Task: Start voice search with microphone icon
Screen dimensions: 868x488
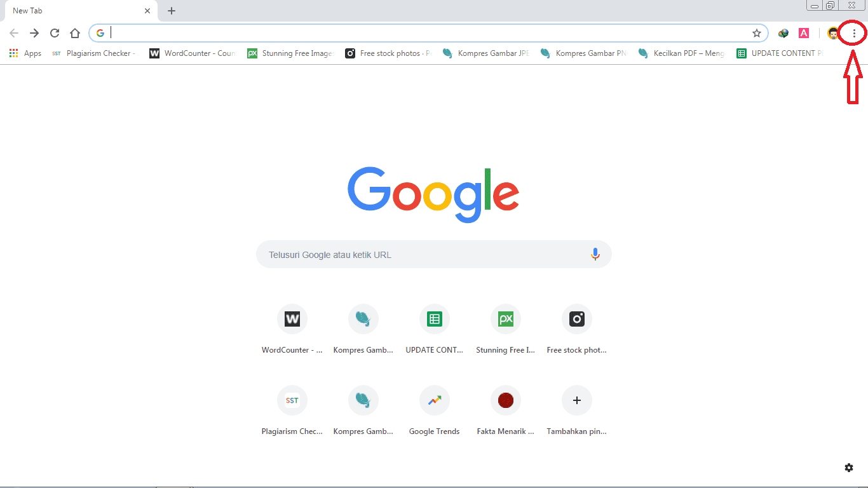Action: pyautogui.click(x=595, y=255)
